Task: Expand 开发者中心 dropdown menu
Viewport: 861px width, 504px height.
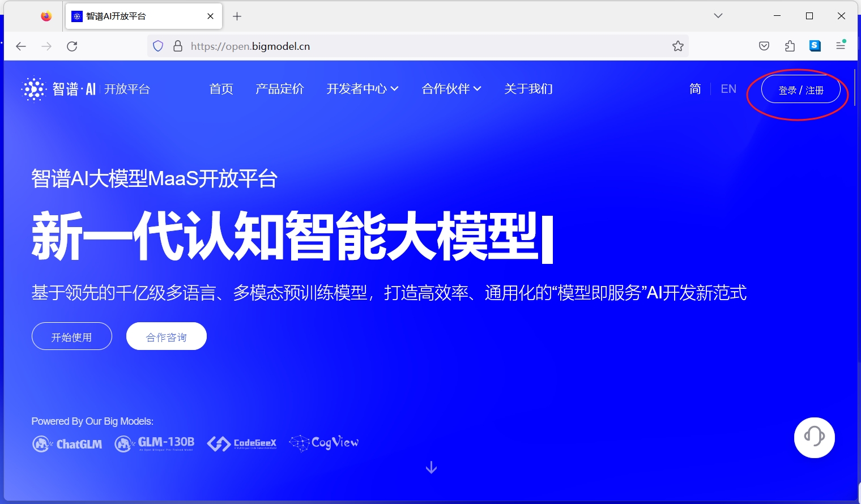Action: click(x=363, y=89)
